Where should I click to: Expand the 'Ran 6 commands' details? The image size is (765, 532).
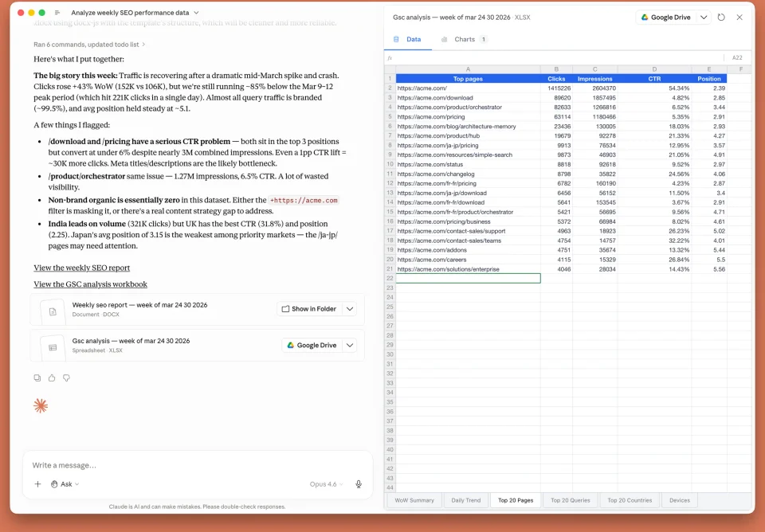pos(89,45)
